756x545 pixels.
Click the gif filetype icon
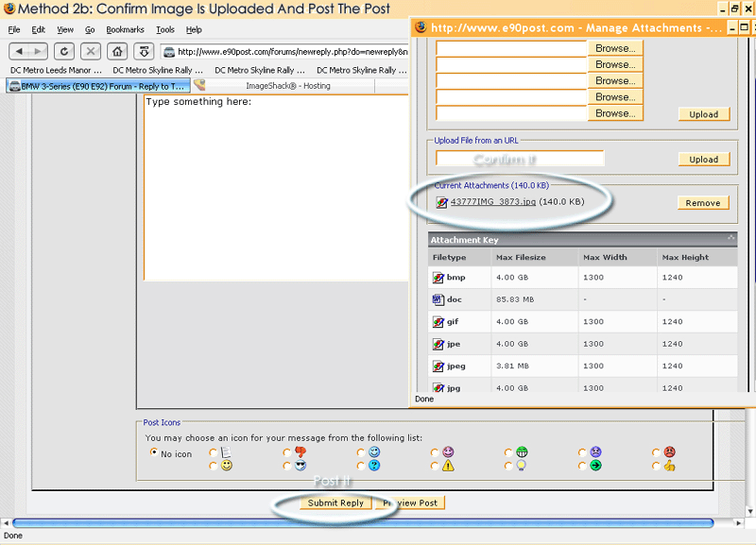tap(438, 322)
